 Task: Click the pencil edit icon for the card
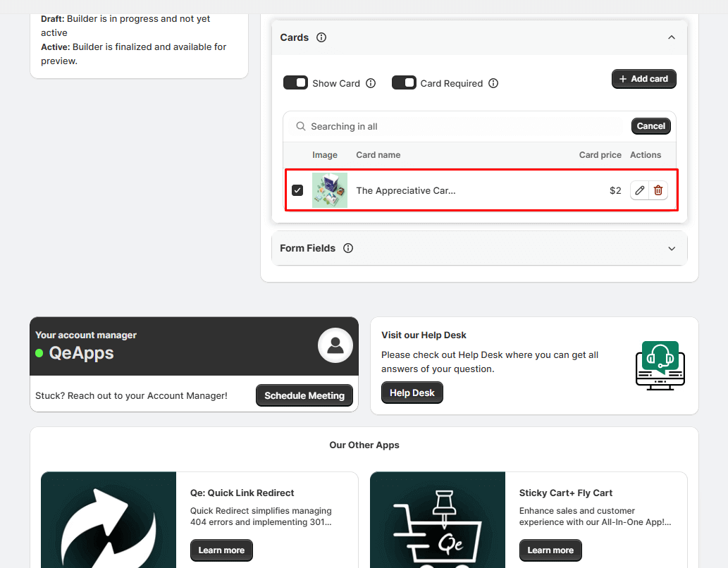pyautogui.click(x=639, y=190)
